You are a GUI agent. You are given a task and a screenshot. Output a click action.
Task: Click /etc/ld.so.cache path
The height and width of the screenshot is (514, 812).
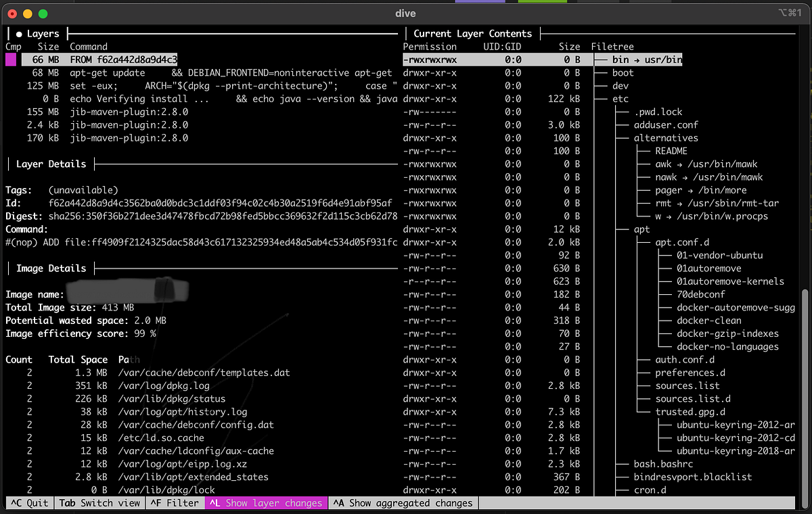pyautogui.click(x=161, y=438)
